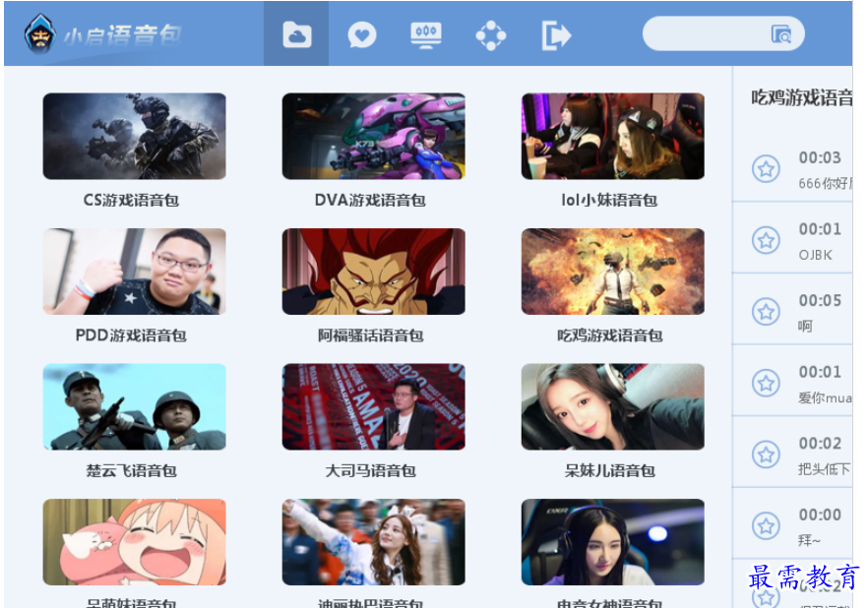868x608 pixels.
Task: Click the 吃鸡游戏语音 panel heading
Action: coord(801,97)
